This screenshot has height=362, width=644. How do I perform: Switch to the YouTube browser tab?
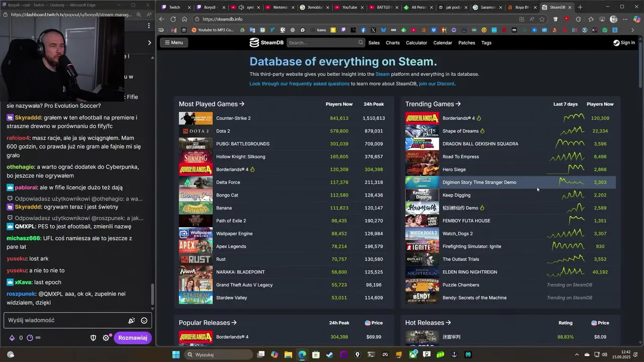[x=349, y=7]
